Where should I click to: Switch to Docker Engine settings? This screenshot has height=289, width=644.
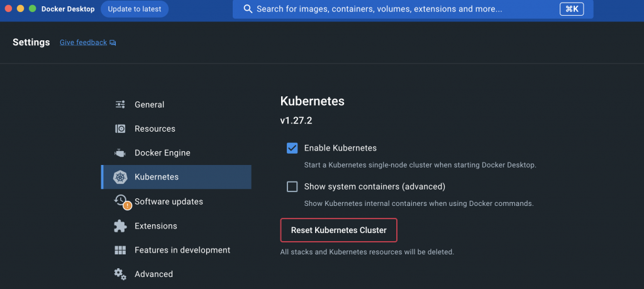(x=162, y=153)
